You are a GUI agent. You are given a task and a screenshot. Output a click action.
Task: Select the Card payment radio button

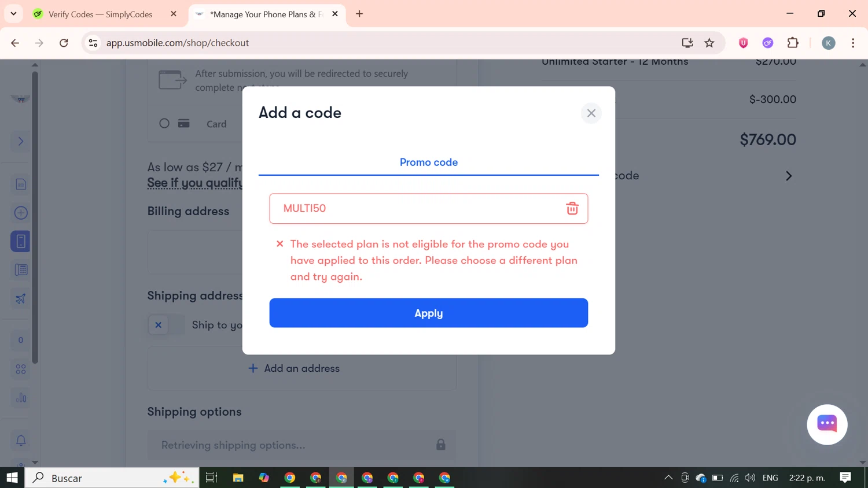tap(164, 123)
